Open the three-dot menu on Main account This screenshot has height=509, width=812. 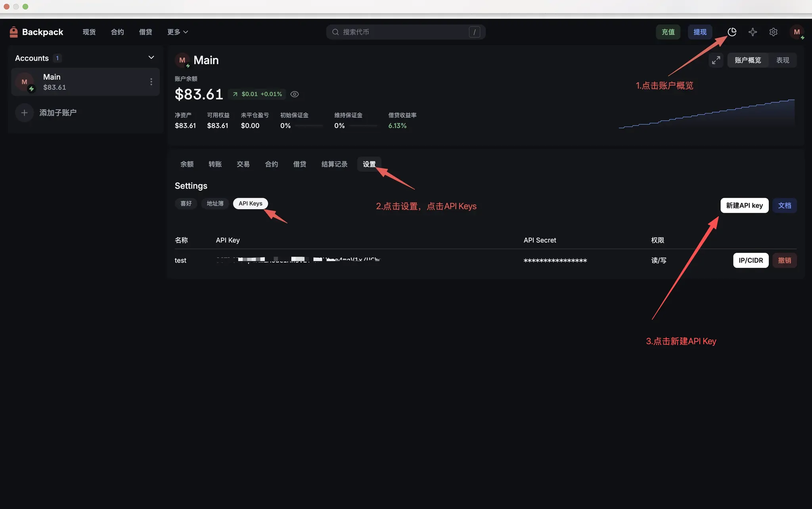(x=151, y=82)
